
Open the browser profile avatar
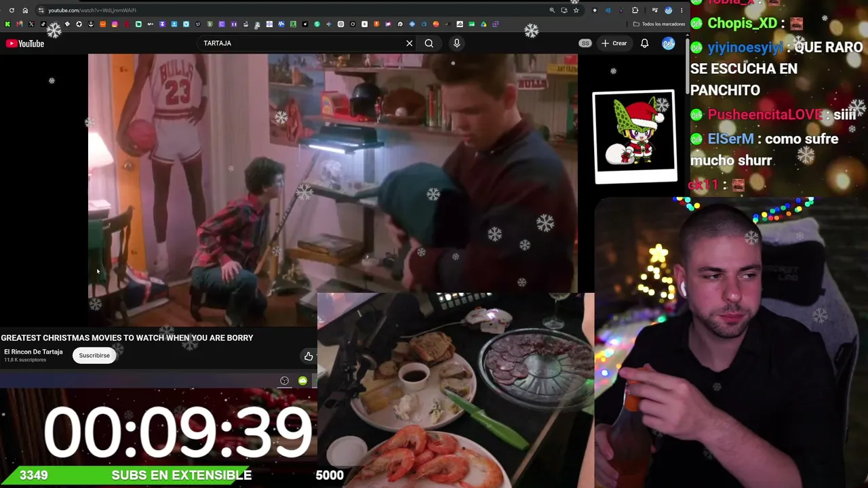(x=669, y=10)
